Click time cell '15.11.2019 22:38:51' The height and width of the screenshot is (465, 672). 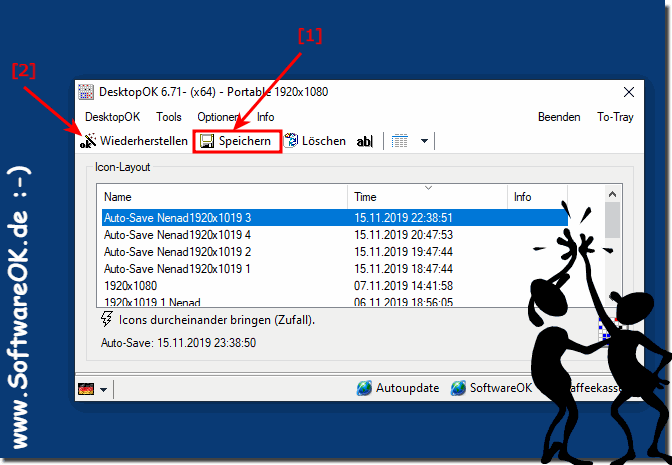pos(403,218)
